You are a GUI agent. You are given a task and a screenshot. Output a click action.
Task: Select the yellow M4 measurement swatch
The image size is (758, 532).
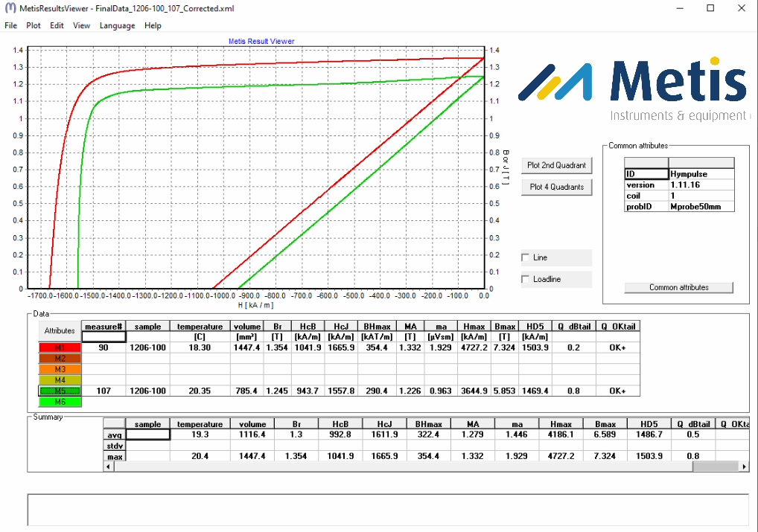60,380
